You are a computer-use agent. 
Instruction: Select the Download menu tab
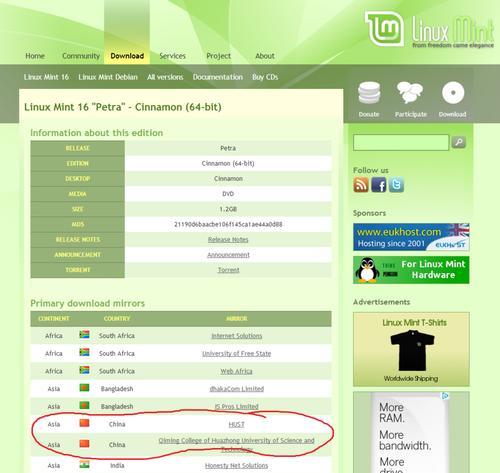[x=127, y=56]
